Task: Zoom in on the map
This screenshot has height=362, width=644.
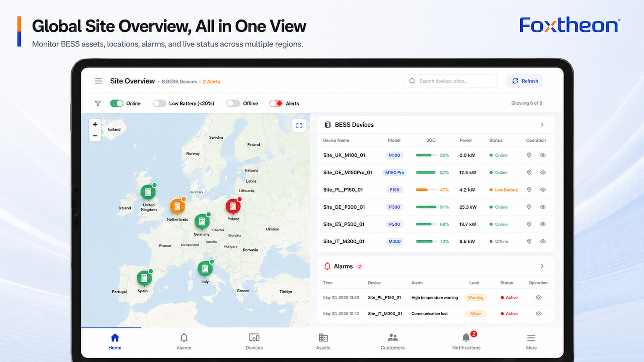Action: pos(95,124)
